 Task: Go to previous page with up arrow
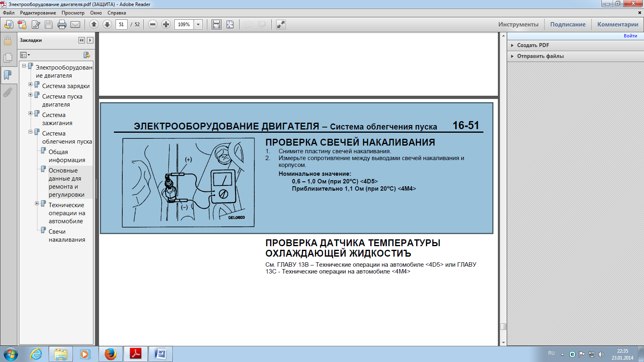click(x=94, y=25)
